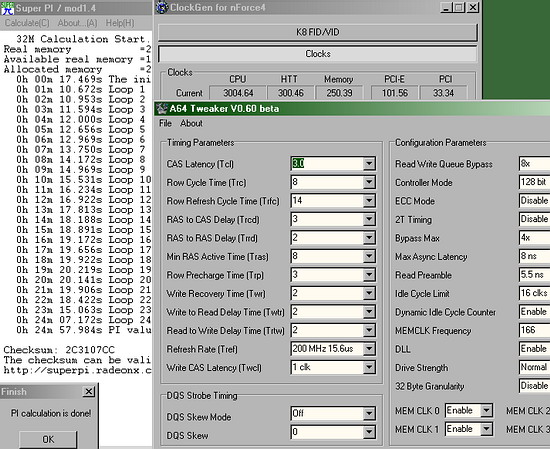This screenshot has width=550, height=449.
Task: Close the ClockGen for nForce4 window
Action: (x=473, y=7)
